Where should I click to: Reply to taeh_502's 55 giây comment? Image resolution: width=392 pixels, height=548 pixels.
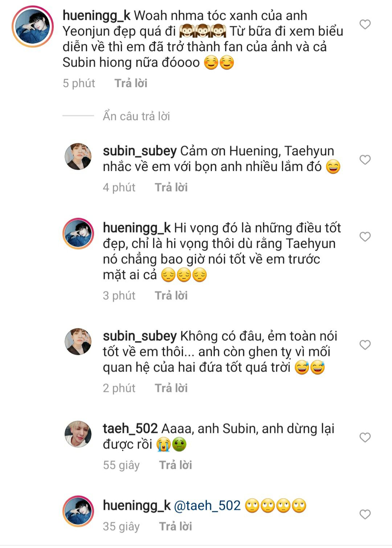click(175, 465)
